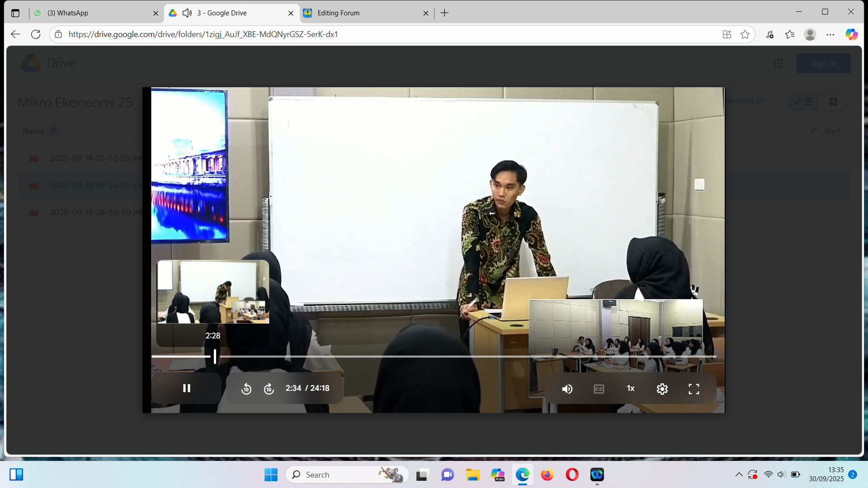Open the Copilot sidebar icon
The width and height of the screenshot is (868, 488).
point(851,34)
